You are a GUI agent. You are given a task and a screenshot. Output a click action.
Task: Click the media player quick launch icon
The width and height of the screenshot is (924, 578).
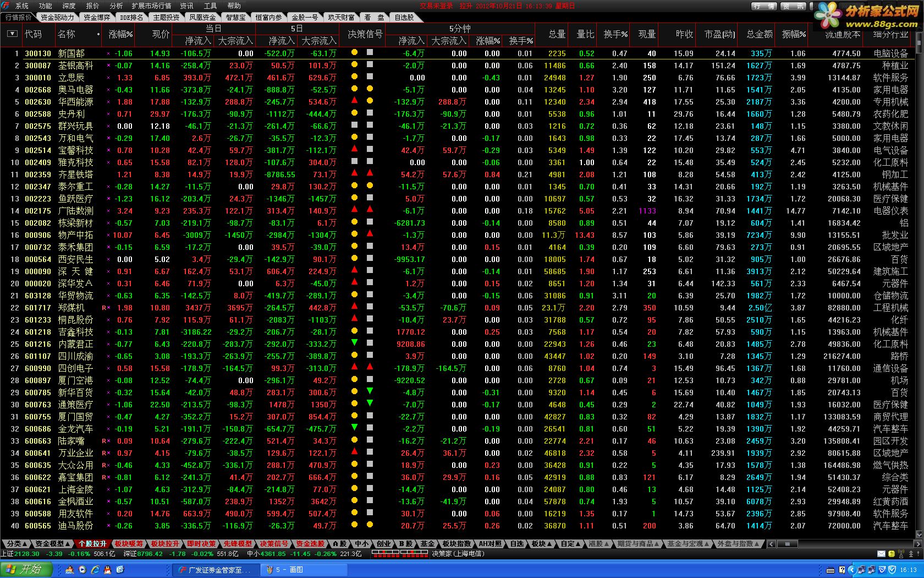[x=82, y=570]
